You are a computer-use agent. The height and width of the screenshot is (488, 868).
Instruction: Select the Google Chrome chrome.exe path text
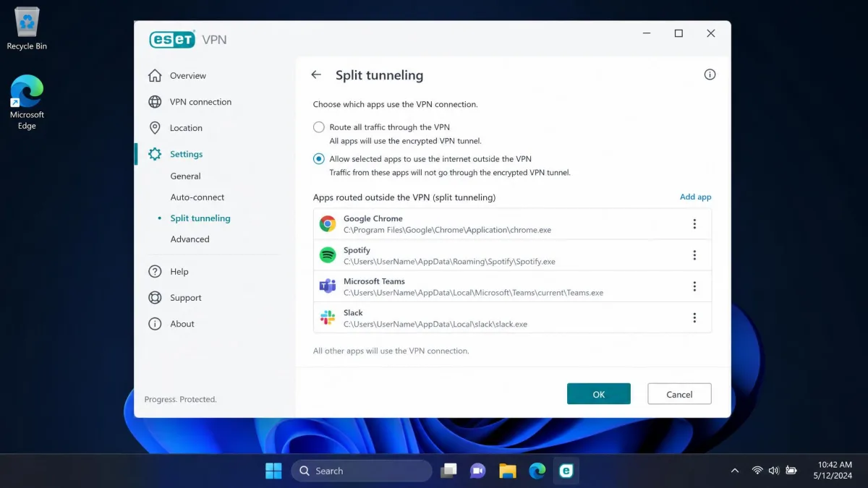[447, 231]
